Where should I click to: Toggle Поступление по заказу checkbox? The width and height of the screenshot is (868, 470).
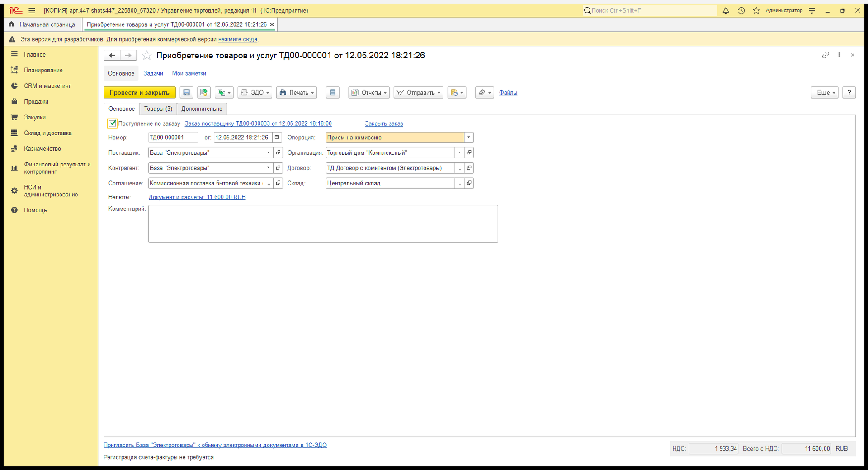click(x=113, y=123)
